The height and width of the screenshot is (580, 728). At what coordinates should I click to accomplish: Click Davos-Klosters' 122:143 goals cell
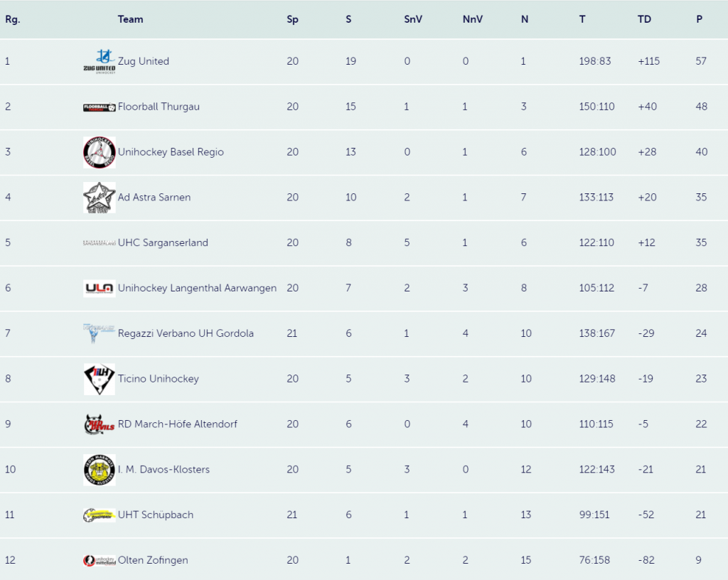tap(596, 470)
